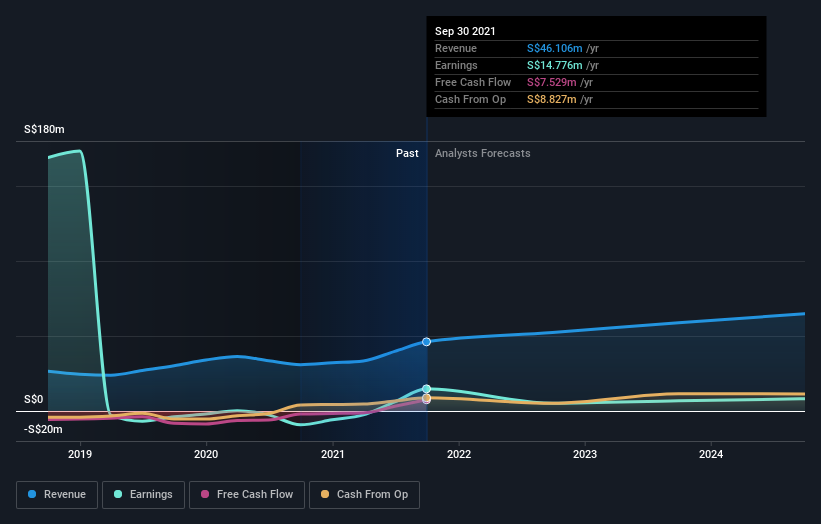Click the 2021 x-axis label
Screen dimensions: 821x524
(332, 454)
